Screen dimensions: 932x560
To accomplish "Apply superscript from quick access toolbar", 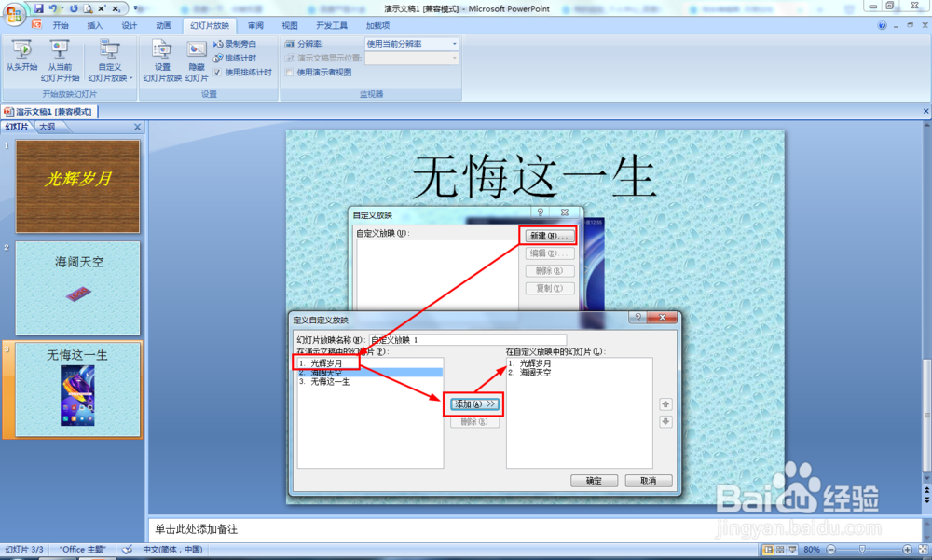I will (x=103, y=8).
